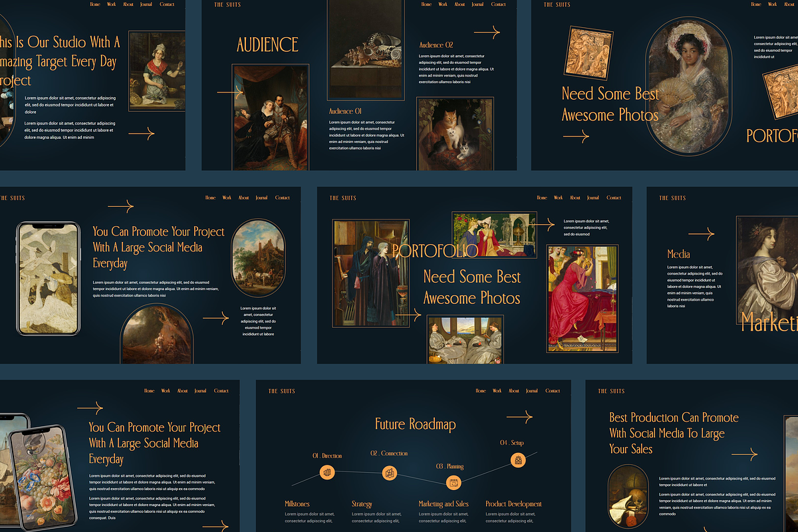Select the white phone mockup
The image size is (798, 532).
point(48,279)
